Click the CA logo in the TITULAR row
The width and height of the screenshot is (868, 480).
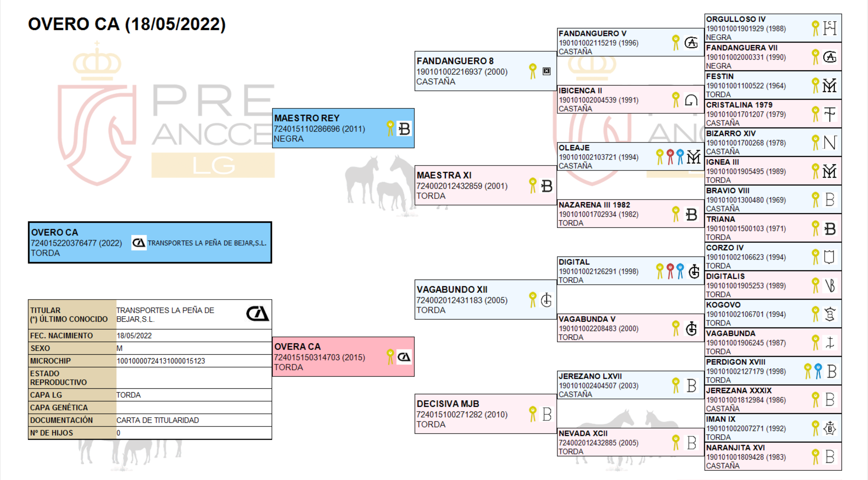tap(257, 314)
